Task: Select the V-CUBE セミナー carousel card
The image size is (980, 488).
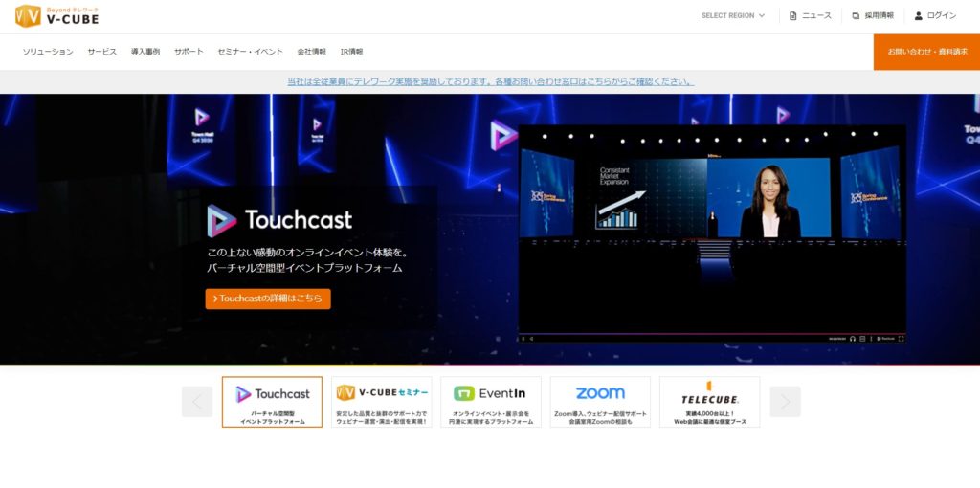Action: (x=381, y=402)
